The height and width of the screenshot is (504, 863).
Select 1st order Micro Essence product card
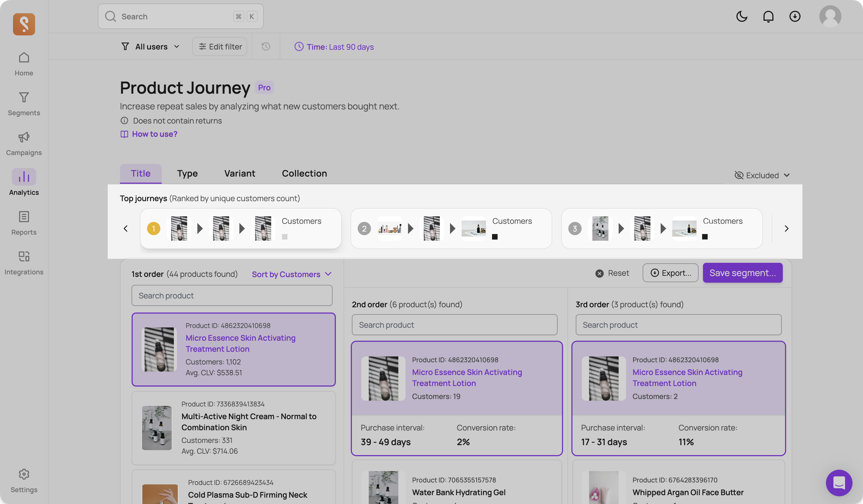[234, 349]
